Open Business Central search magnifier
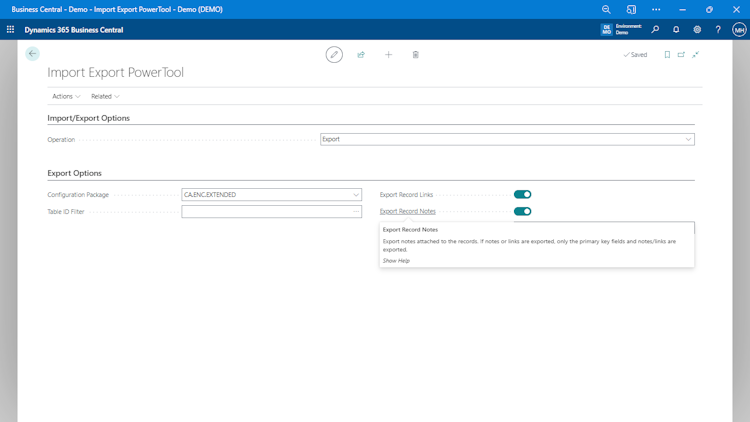 pyautogui.click(x=655, y=30)
